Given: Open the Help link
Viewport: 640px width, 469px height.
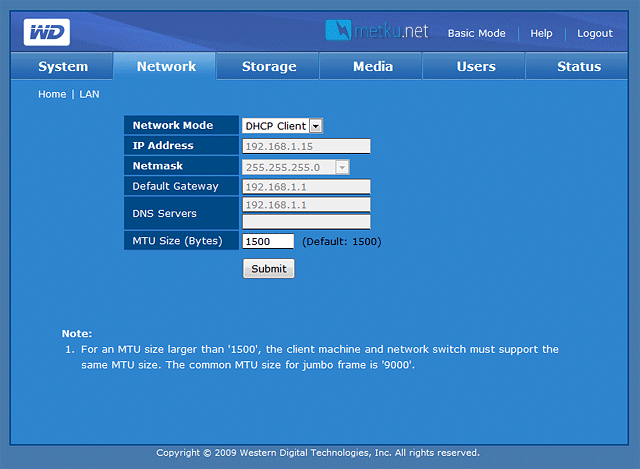Looking at the screenshot, I should 541,33.
